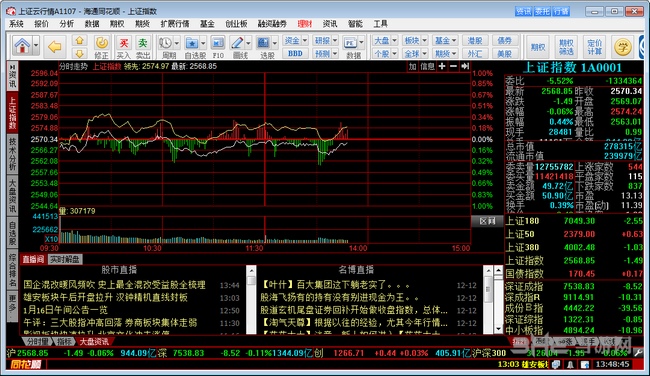Expand the 画线 dropdown arrow
Image resolution: width=650 pixels, height=376 pixels.
[x=248, y=43]
